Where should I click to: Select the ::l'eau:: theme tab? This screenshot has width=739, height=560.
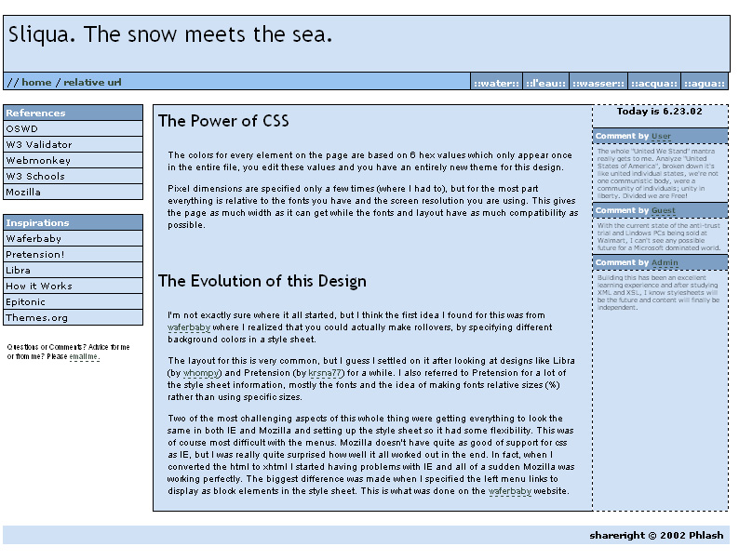545,83
